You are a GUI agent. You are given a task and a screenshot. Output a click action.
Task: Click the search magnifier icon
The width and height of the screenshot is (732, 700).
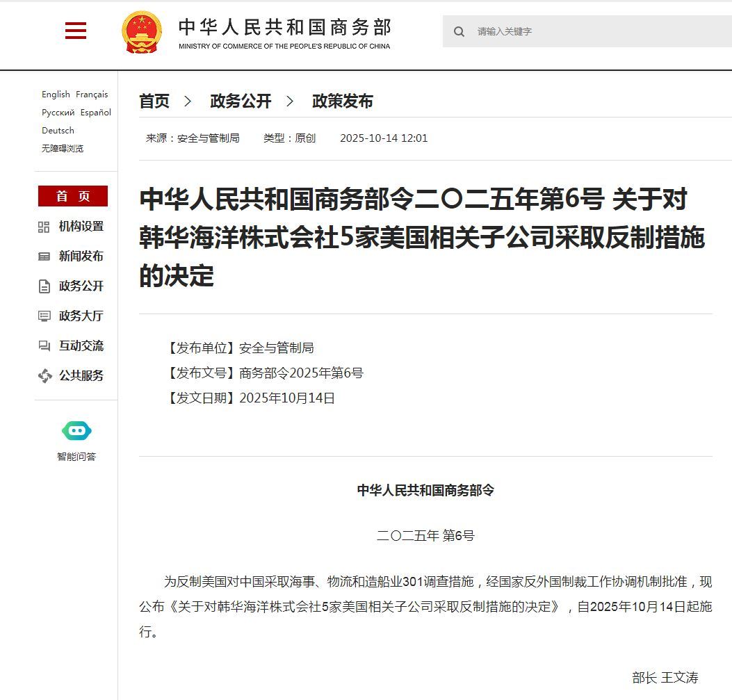click(459, 31)
